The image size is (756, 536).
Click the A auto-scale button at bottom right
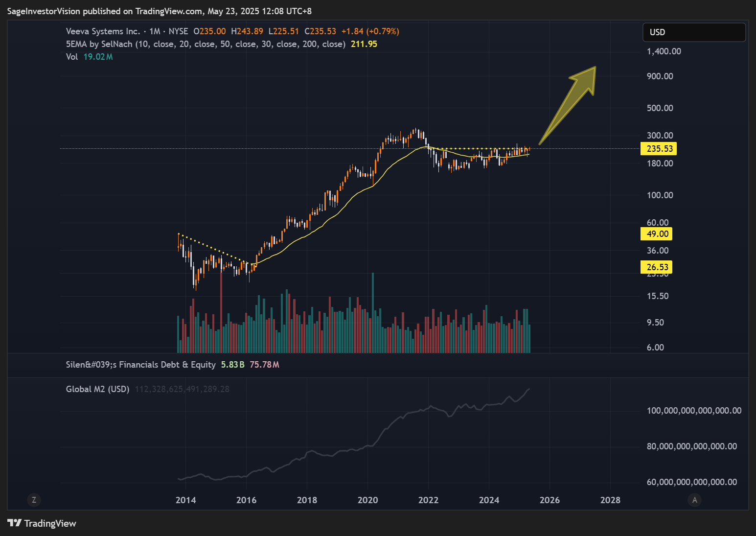[x=694, y=500]
